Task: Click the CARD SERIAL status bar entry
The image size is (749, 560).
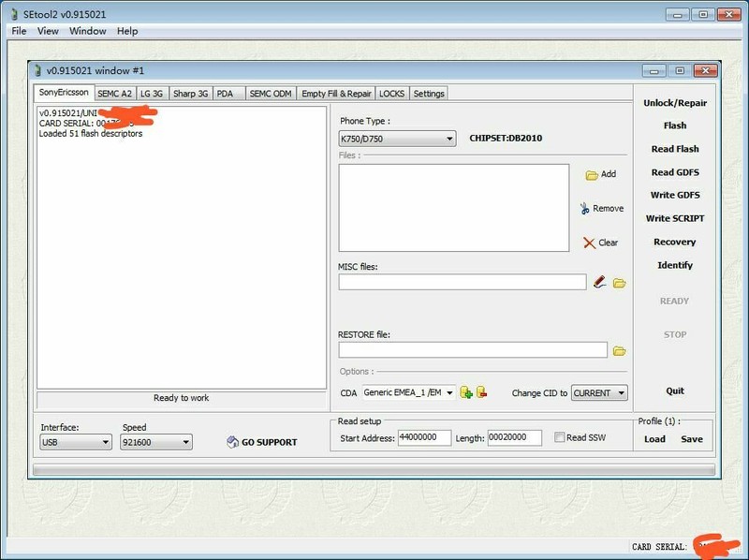Action: pyautogui.click(x=686, y=547)
